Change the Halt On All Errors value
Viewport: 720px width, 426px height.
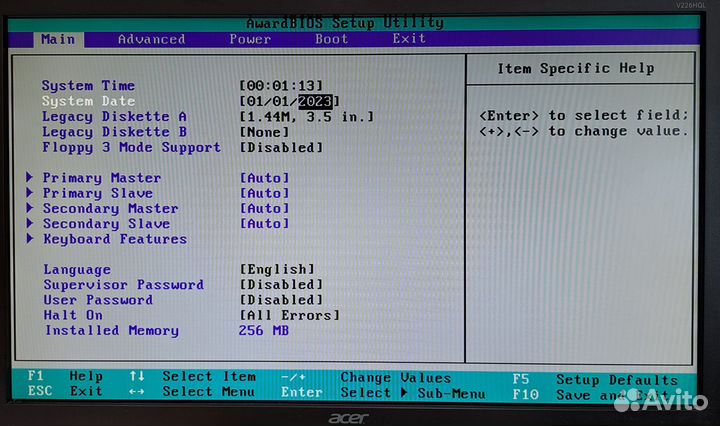(289, 315)
